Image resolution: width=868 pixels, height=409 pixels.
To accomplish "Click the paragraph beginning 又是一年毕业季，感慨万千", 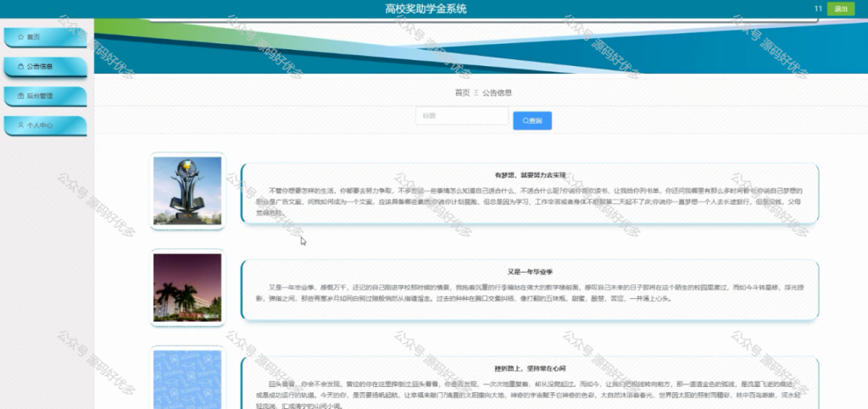I will 529,293.
